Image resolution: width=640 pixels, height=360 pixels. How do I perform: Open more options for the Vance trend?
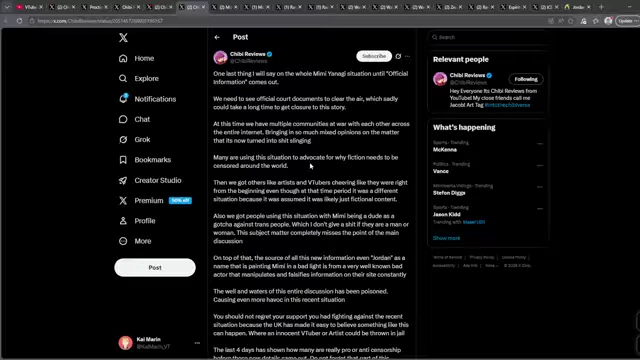pos(540,165)
